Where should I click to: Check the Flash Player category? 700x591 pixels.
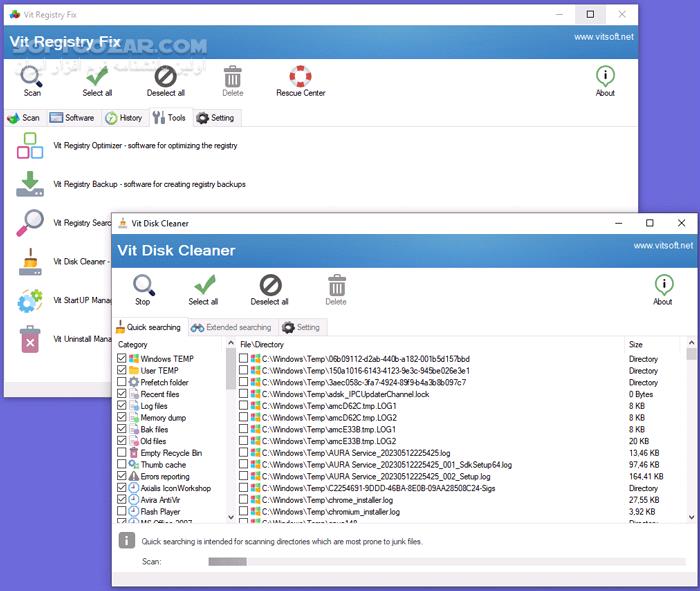pos(121,511)
